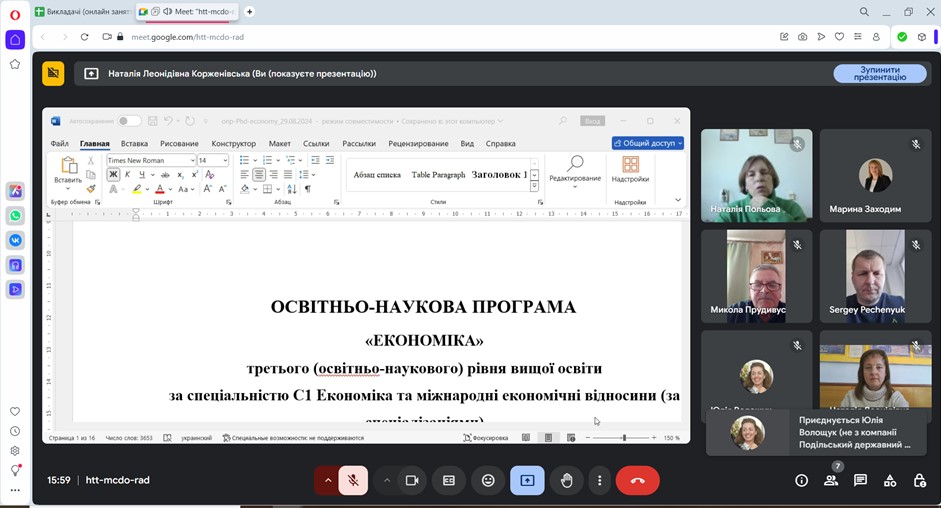The height and width of the screenshot is (508, 941).
Task: Show the participants list
Action: [x=830, y=480]
